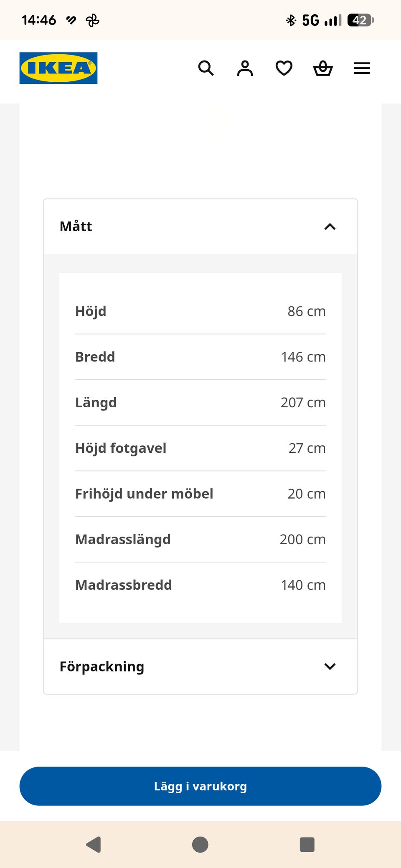
Task: Tap the Mått section header label
Action: coord(76,226)
